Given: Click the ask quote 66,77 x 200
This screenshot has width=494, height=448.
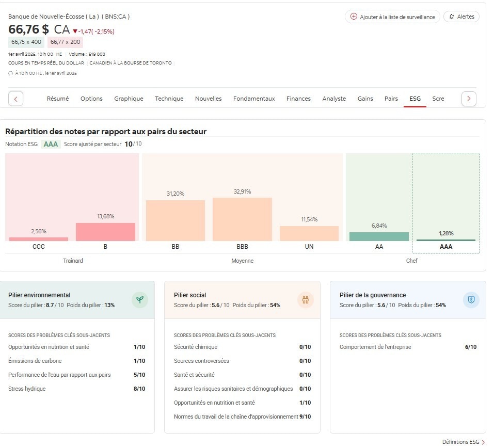Looking at the screenshot, I should coord(65,42).
